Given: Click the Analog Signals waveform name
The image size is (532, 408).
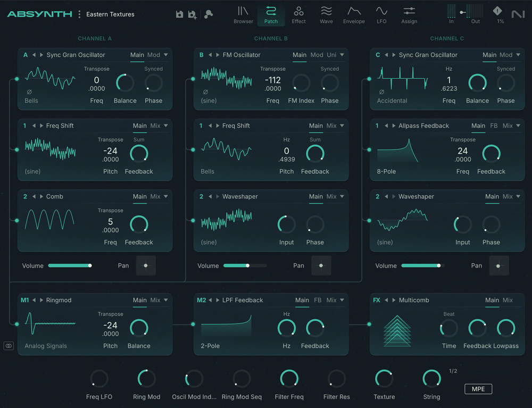Looking at the screenshot, I should coord(45,346).
